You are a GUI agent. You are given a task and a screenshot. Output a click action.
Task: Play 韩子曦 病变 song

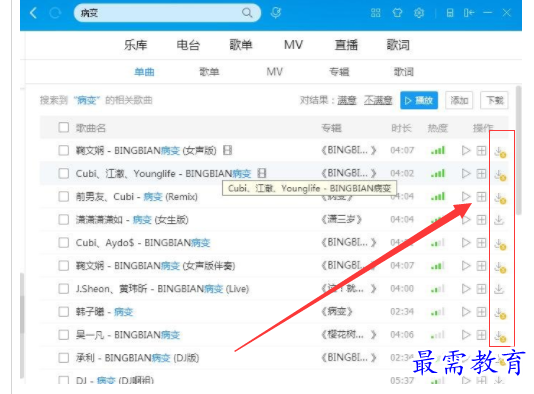coord(466,312)
